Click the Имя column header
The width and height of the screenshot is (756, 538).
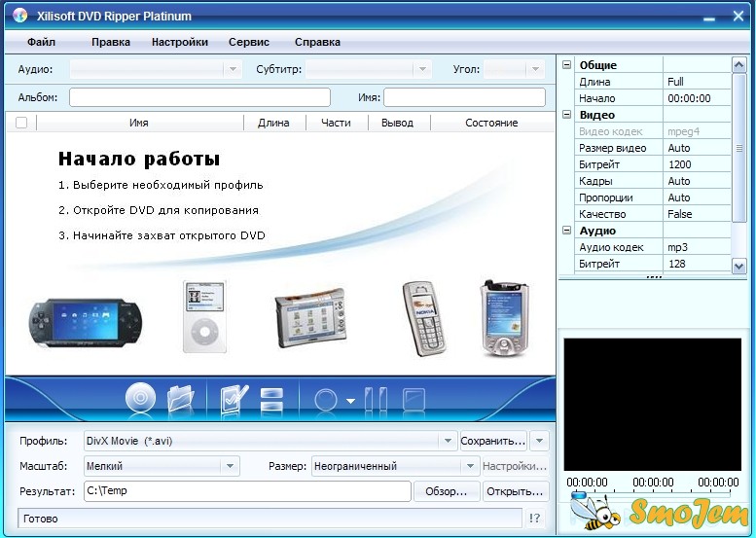point(139,123)
